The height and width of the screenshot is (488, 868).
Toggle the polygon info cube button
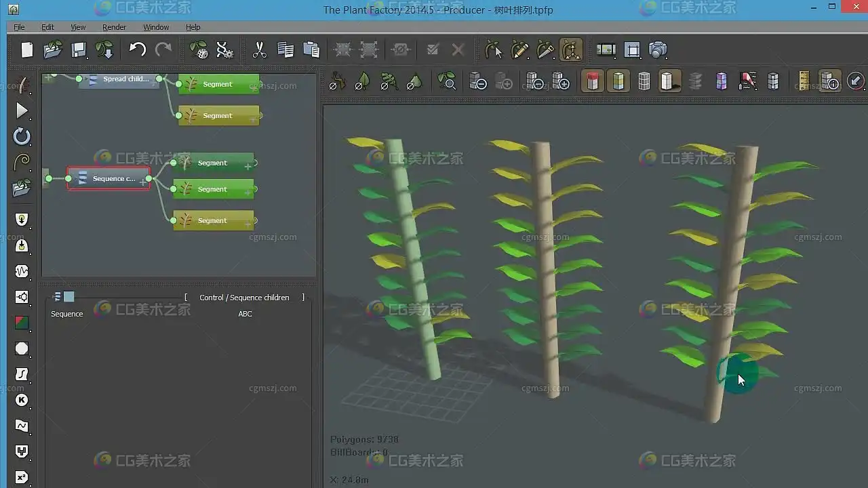click(x=830, y=82)
